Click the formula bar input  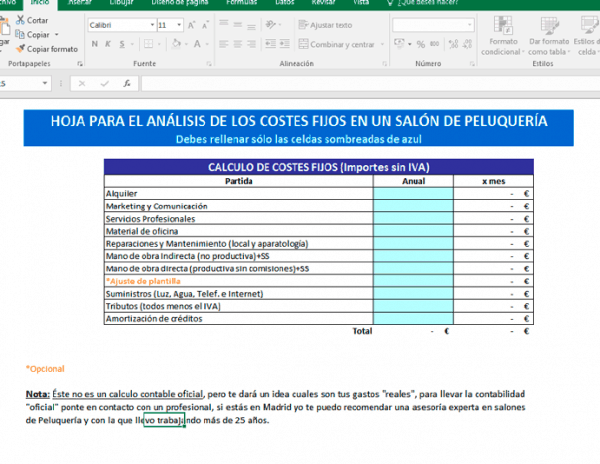click(370, 83)
